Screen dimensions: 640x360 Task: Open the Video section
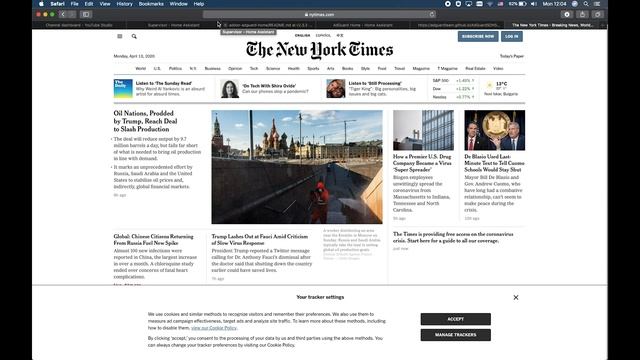click(x=498, y=69)
